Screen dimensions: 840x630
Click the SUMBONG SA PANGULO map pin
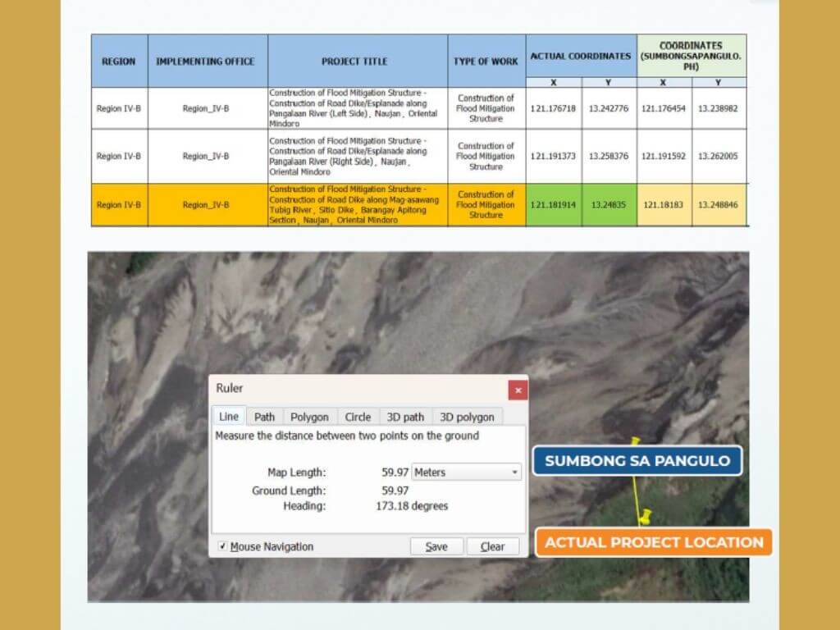pyautogui.click(x=636, y=440)
